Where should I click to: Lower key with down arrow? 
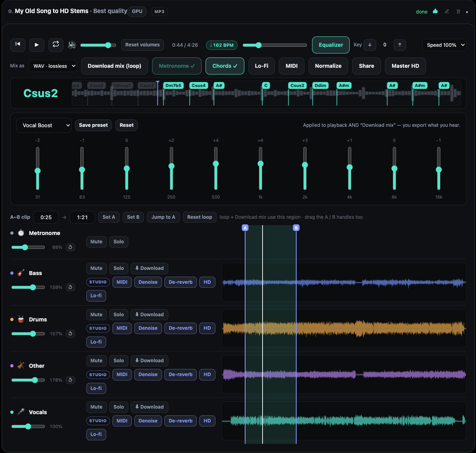click(x=370, y=45)
